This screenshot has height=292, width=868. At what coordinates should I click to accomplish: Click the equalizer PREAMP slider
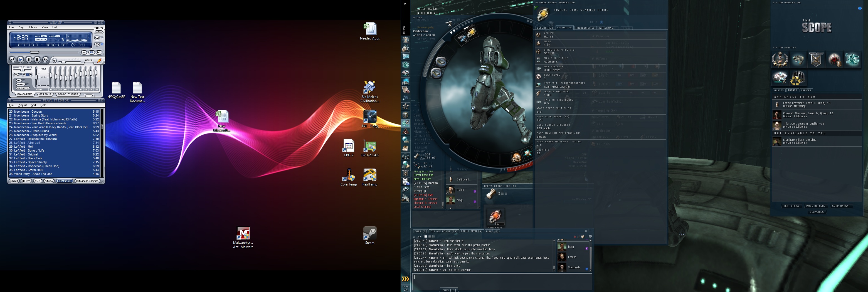(x=37, y=78)
